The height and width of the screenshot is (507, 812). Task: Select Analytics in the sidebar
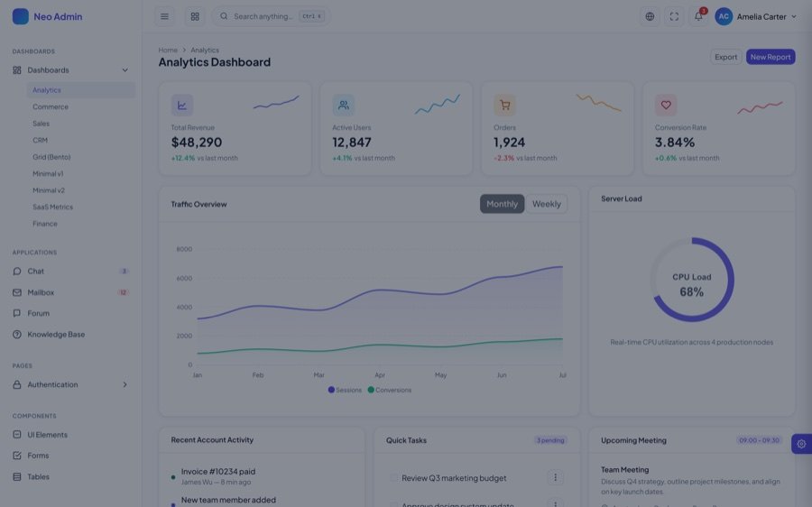tap(81, 90)
